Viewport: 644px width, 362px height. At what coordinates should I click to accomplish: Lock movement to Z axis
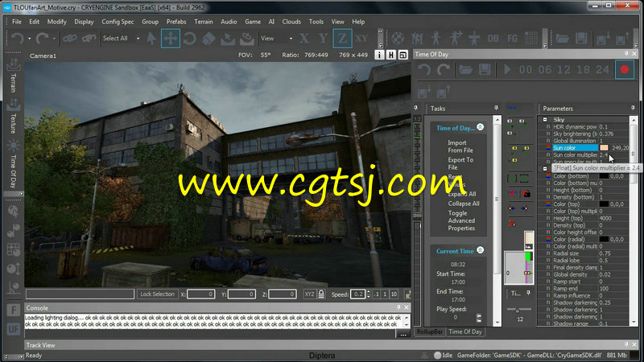342,39
